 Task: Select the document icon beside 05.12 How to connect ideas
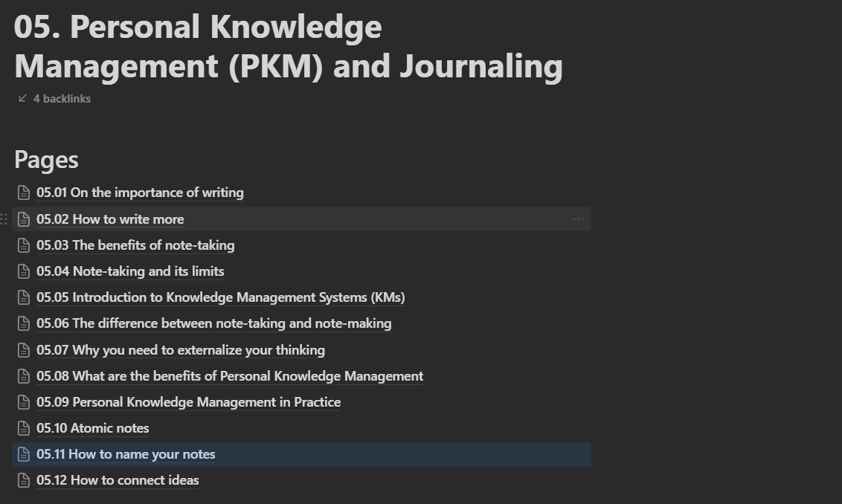25,480
